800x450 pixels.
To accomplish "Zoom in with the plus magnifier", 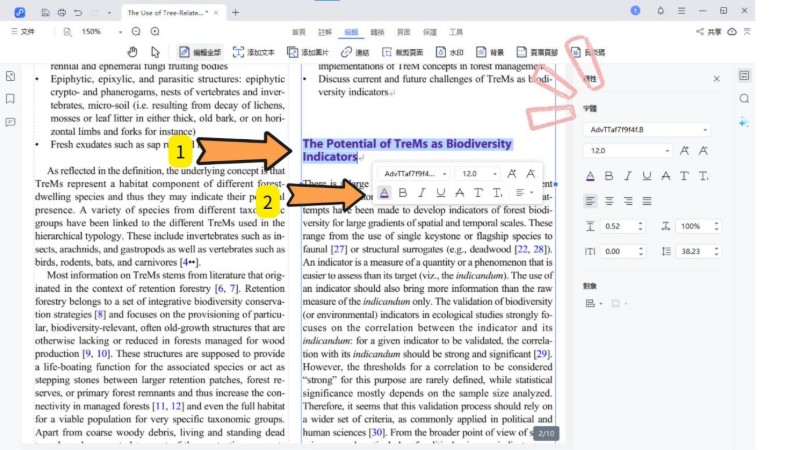I will pos(155,32).
